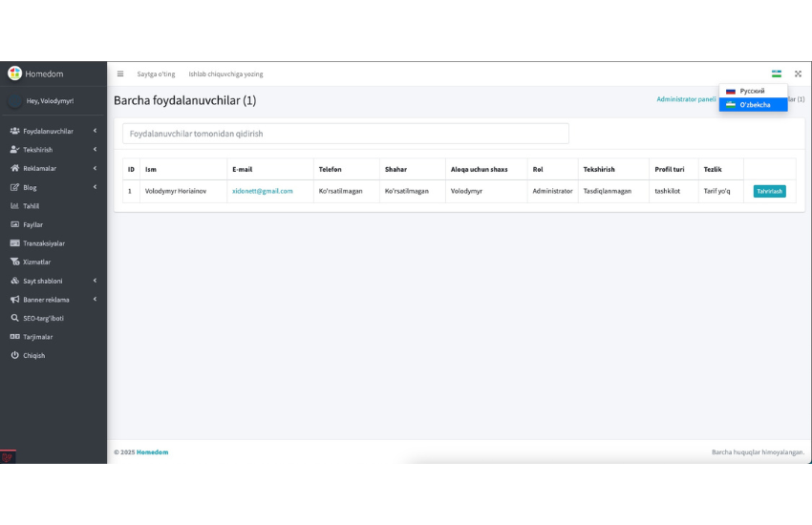Open Tranzaksiyalar card icon in sidebar
This screenshot has height=525, width=812.
tap(15, 243)
